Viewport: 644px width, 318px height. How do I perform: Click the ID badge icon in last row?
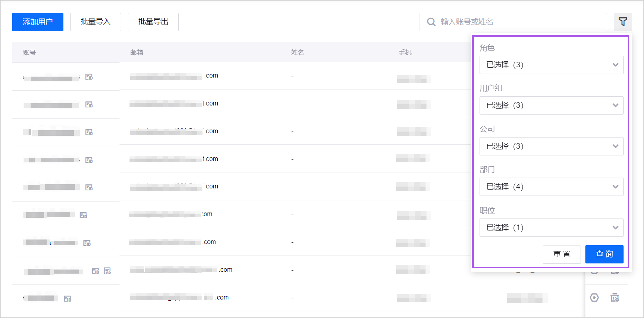tap(67, 298)
